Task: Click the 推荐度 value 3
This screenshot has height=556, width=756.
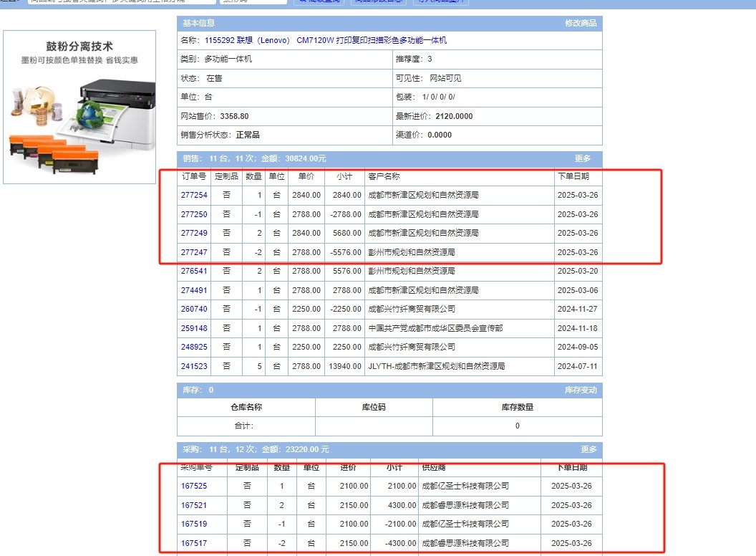Action: [x=430, y=59]
